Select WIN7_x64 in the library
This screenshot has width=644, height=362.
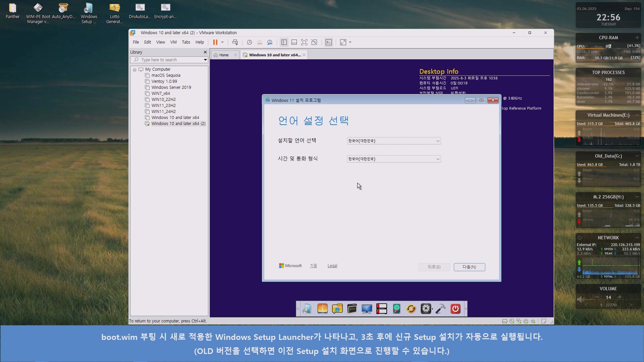(x=161, y=94)
